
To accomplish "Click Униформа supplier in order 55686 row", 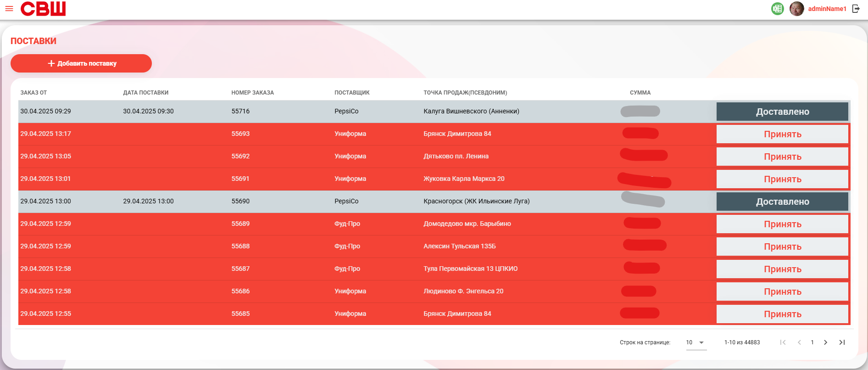I will (350, 291).
